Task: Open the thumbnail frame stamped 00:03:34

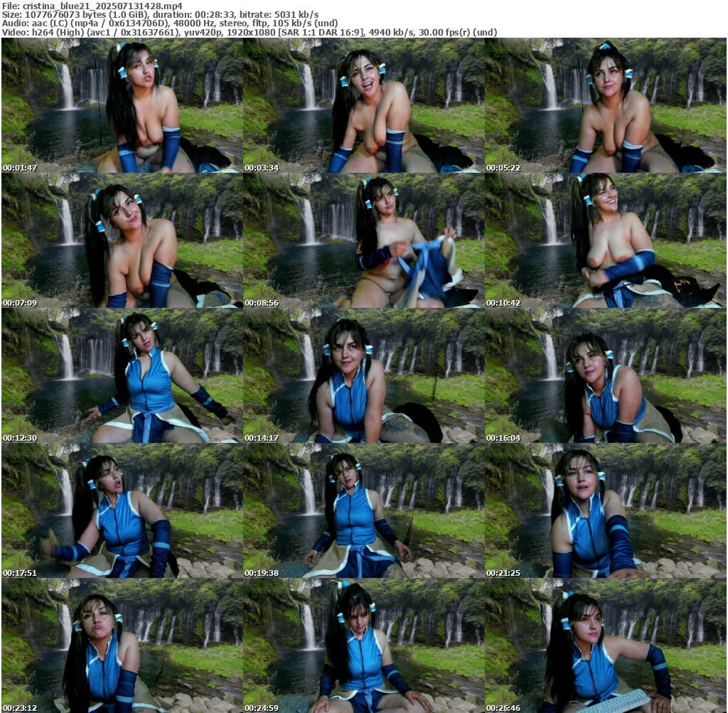Action: coord(363,105)
